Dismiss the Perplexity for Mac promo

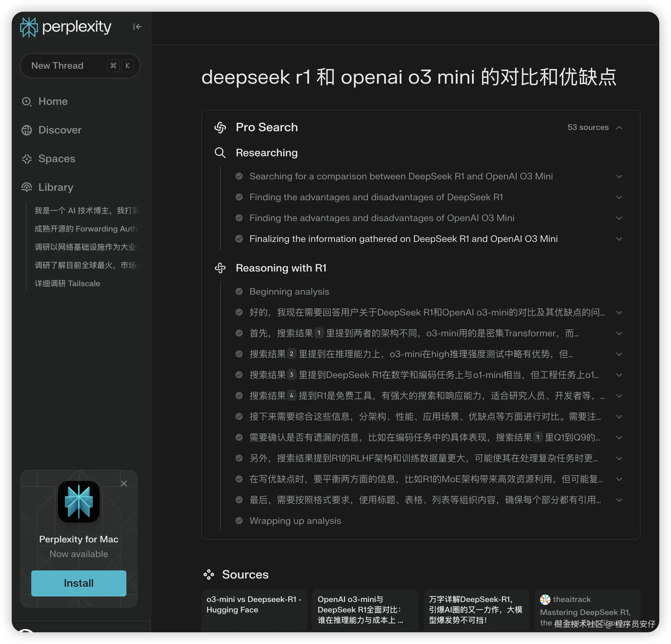coord(124,483)
